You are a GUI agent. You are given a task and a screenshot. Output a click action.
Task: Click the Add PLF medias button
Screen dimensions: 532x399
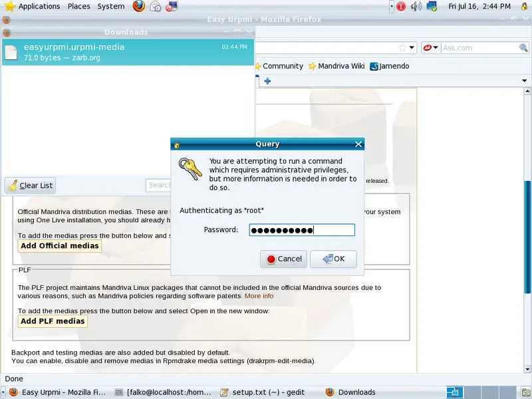53,321
